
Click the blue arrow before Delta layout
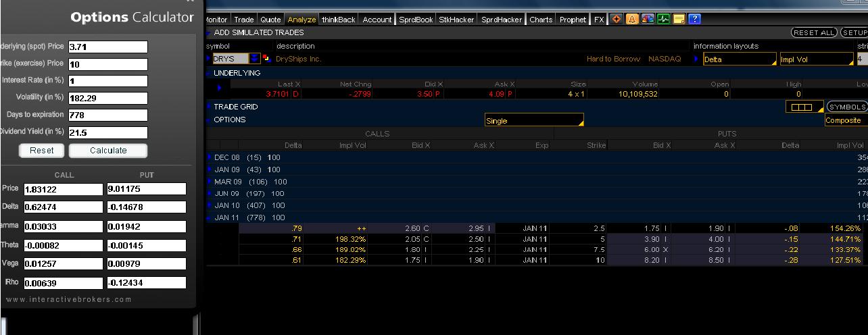697,59
